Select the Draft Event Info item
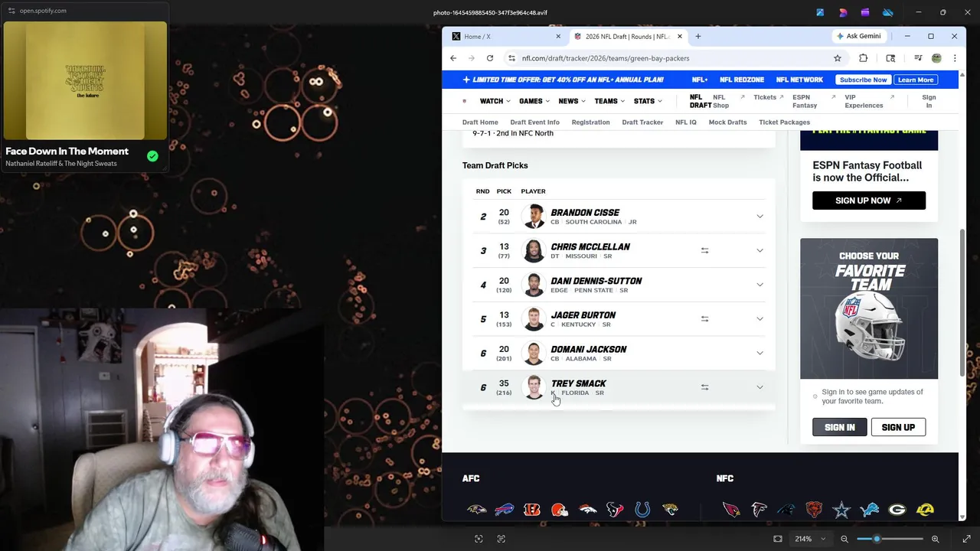980x551 pixels. click(x=534, y=122)
